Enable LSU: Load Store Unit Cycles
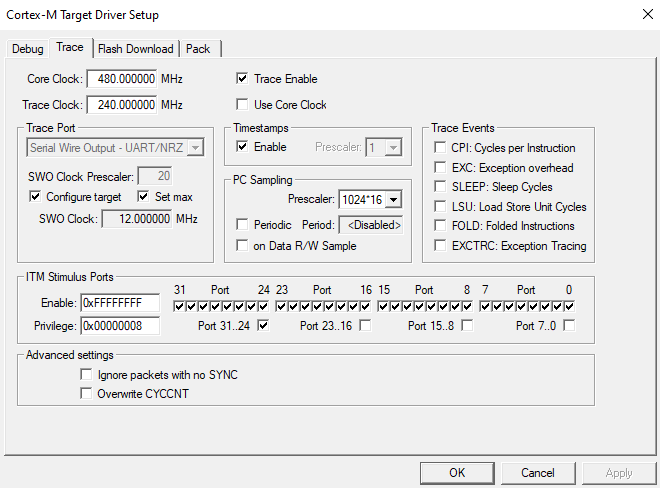The height and width of the screenshot is (488, 662). (x=440, y=206)
